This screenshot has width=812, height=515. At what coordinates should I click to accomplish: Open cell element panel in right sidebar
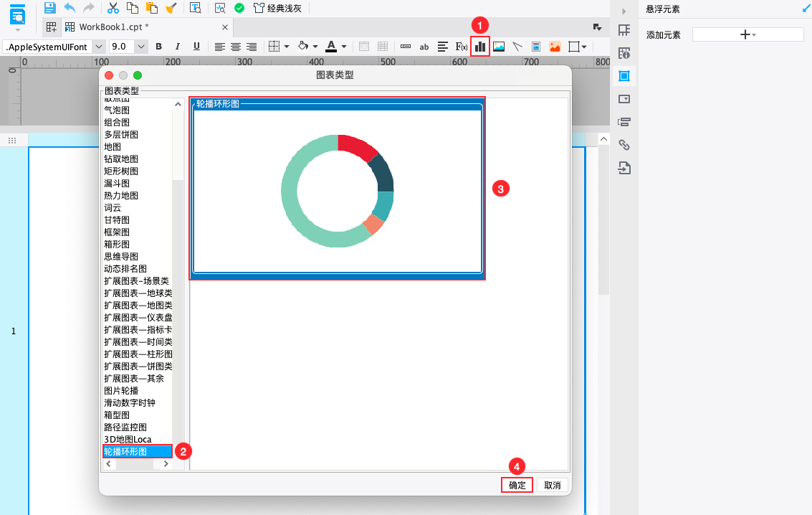[624, 30]
